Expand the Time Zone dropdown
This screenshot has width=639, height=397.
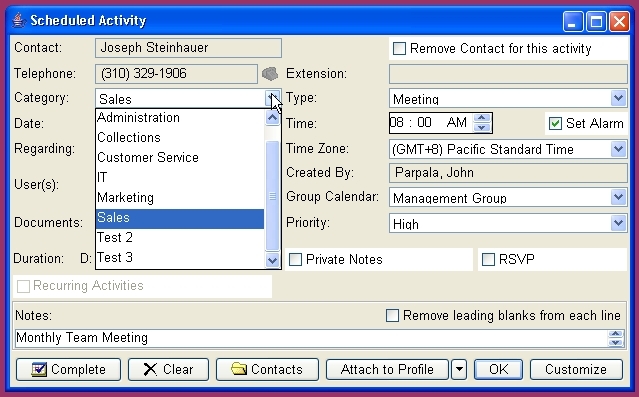point(619,149)
